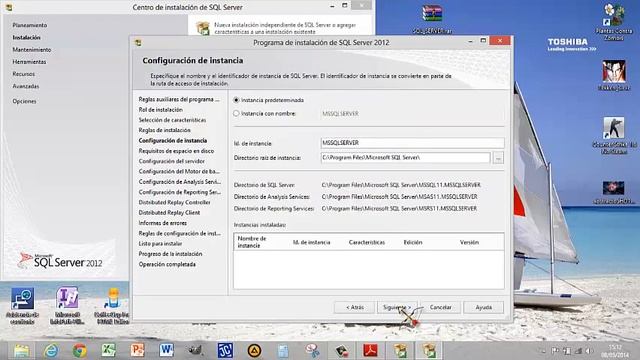The image size is (640, 360).
Task: Open the Microsoft InfoPath desktop shortcut
Action: pos(67,305)
